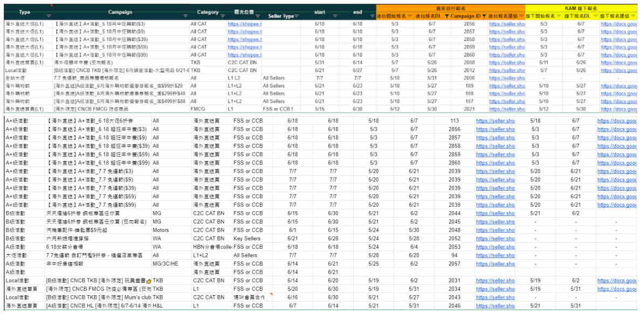Select the Campaign ID cell "2052"
This screenshot has height=314, width=644.
[454, 239]
